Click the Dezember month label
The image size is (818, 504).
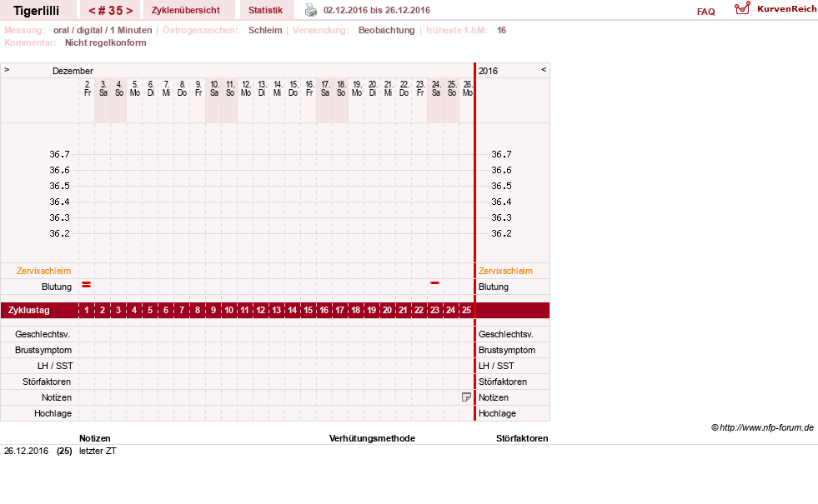click(x=73, y=71)
